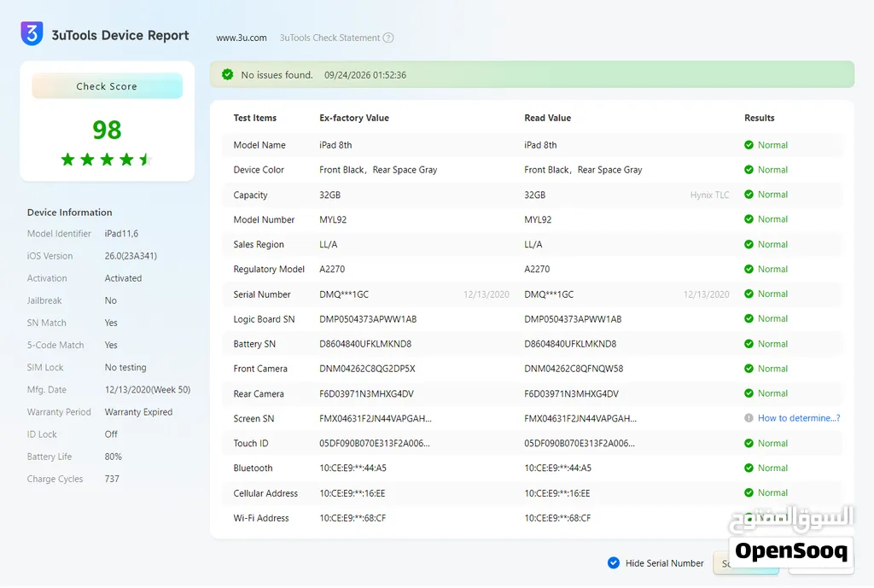Click the green check icon in Model Number row
The image size is (874, 588).
coord(749,219)
